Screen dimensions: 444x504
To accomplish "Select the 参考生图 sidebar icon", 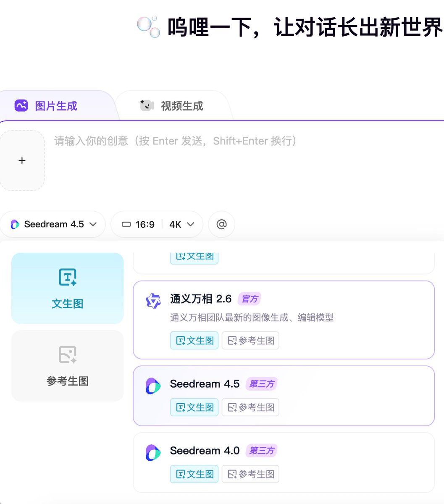I will [67, 354].
